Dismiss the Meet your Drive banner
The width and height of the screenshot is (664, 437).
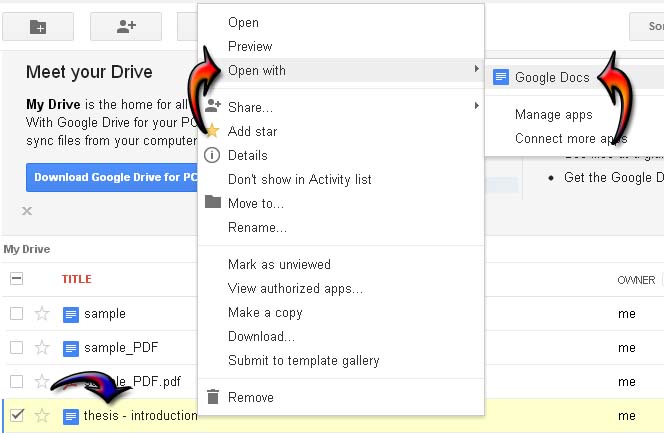click(27, 211)
